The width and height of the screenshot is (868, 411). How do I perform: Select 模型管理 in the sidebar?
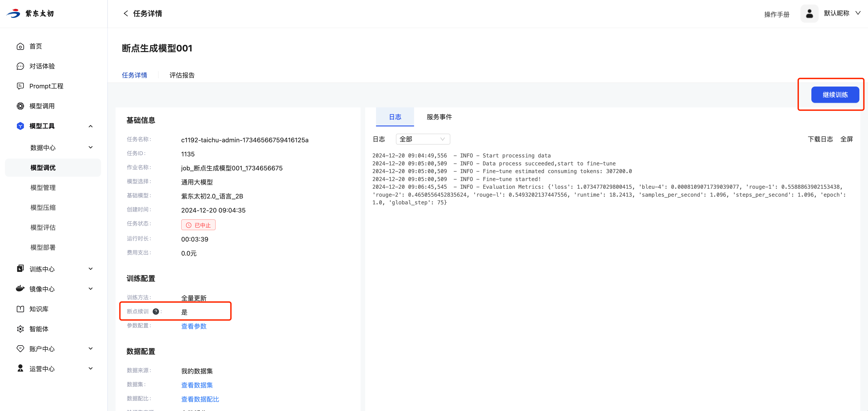[x=43, y=187]
